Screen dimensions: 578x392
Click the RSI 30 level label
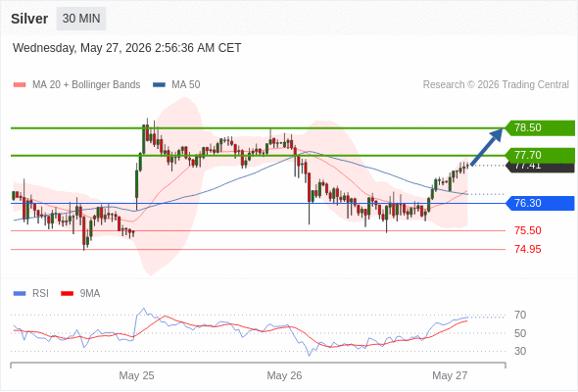(520, 351)
